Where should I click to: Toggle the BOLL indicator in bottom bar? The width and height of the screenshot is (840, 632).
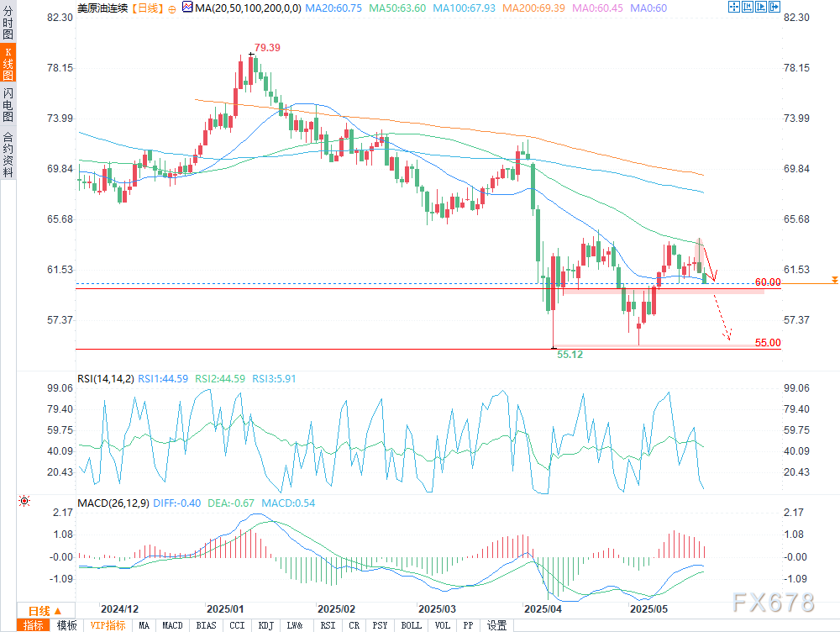[x=411, y=625]
